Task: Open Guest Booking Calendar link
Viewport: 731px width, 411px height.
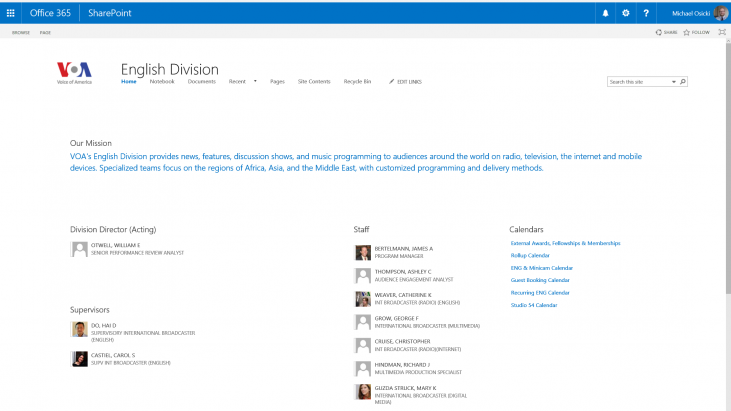Action: click(540, 280)
